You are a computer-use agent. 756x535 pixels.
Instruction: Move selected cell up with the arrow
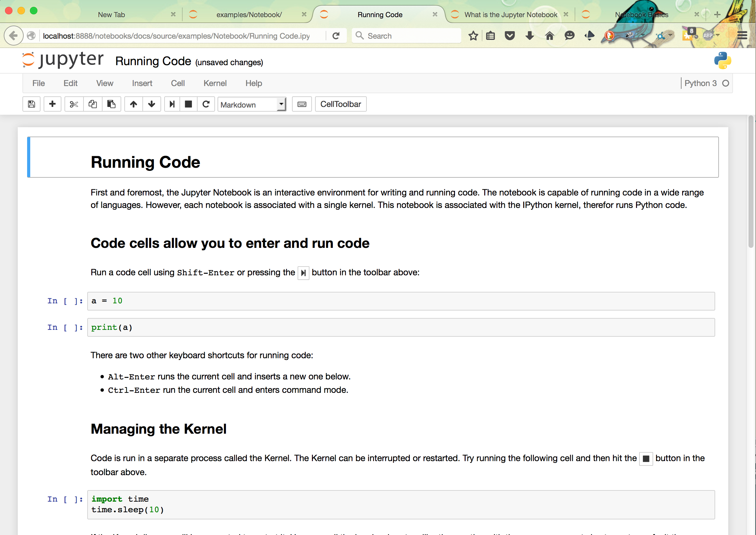(x=133, y=104)
